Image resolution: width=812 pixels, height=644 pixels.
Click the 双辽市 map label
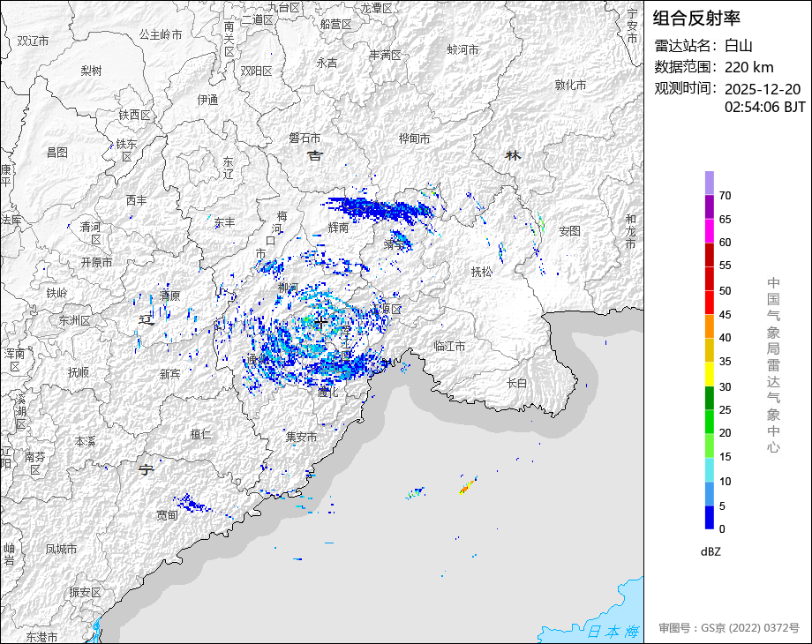click(34, 41)
